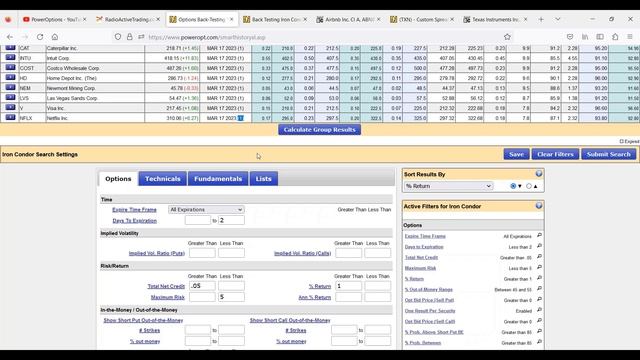Click the Clear Filters button

[555, 154]
